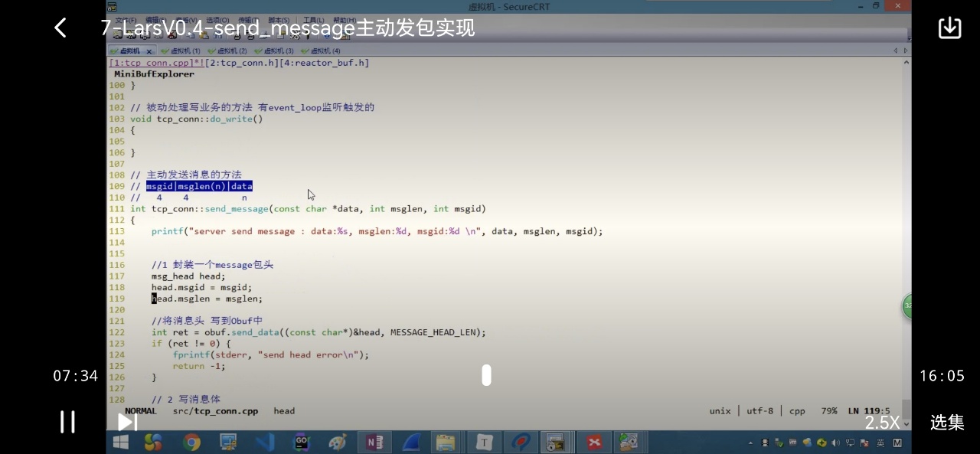
Task: Click the utf-8 encoding status entry
Action: pyautogui.click(x=760, y=411)
